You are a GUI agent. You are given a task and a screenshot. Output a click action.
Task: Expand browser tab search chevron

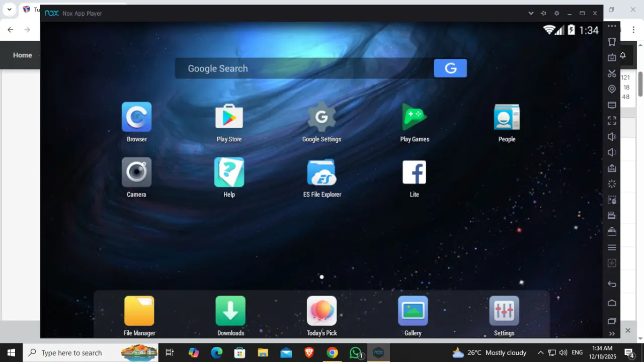point(9,10)
